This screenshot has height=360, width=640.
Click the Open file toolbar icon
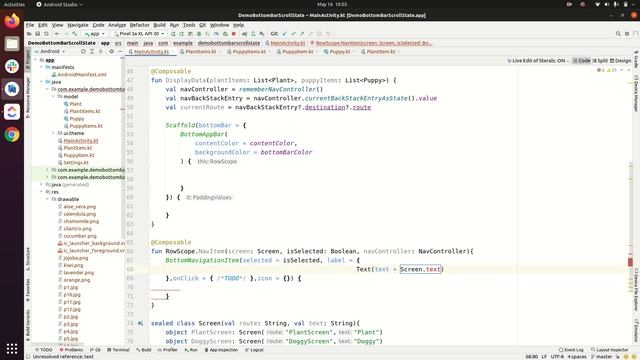(29, 34)
